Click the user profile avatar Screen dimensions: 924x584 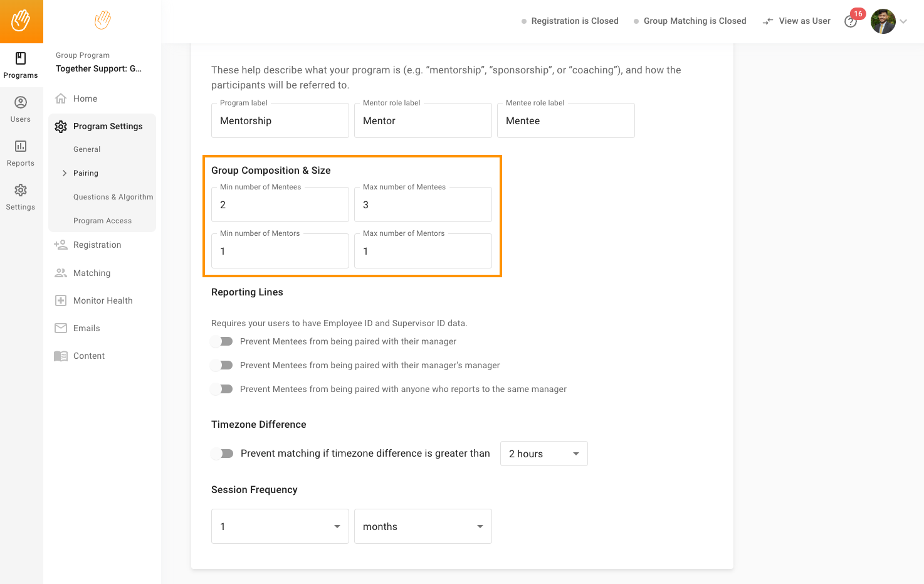[x=883, y=21]
